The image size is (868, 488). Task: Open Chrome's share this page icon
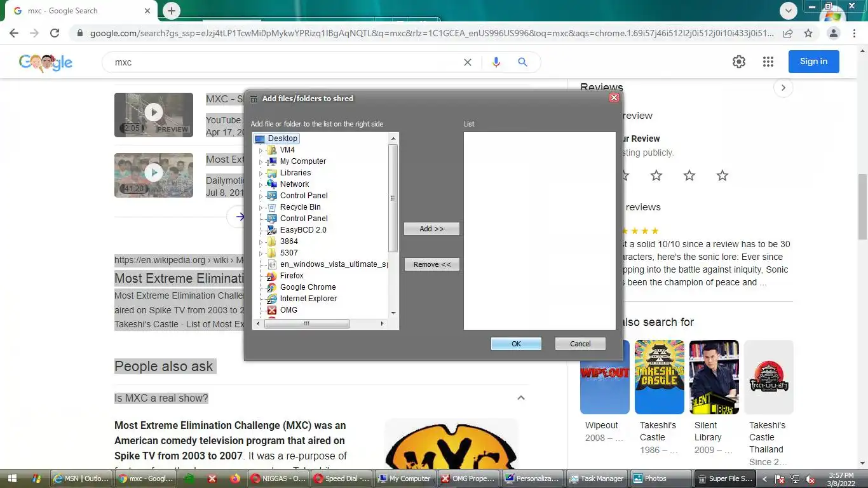pyautogui.click(x=788, y=33)
